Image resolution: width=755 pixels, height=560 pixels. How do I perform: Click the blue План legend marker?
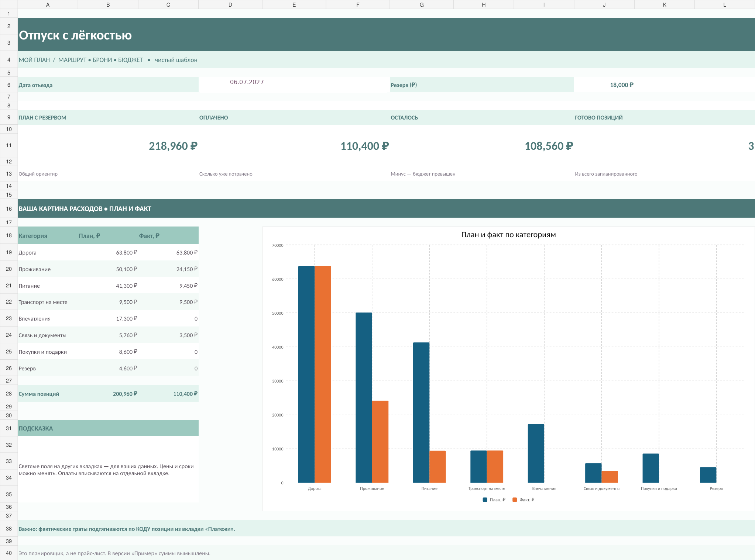[485, 499]
